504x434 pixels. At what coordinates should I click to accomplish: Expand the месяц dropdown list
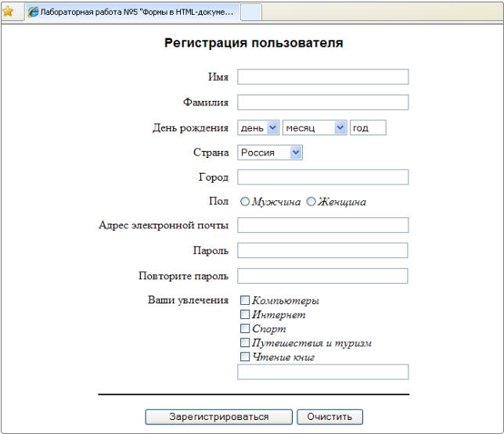(315, 127)
